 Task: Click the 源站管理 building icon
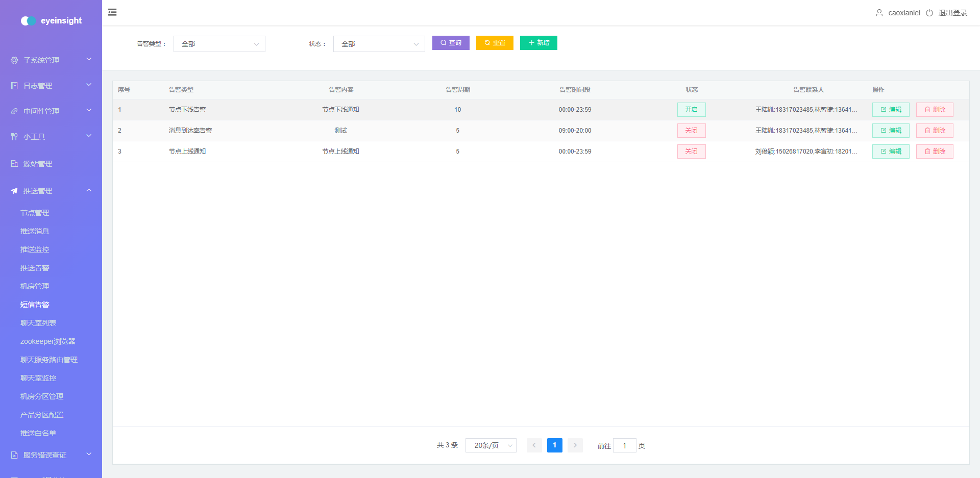coord(14,164)
